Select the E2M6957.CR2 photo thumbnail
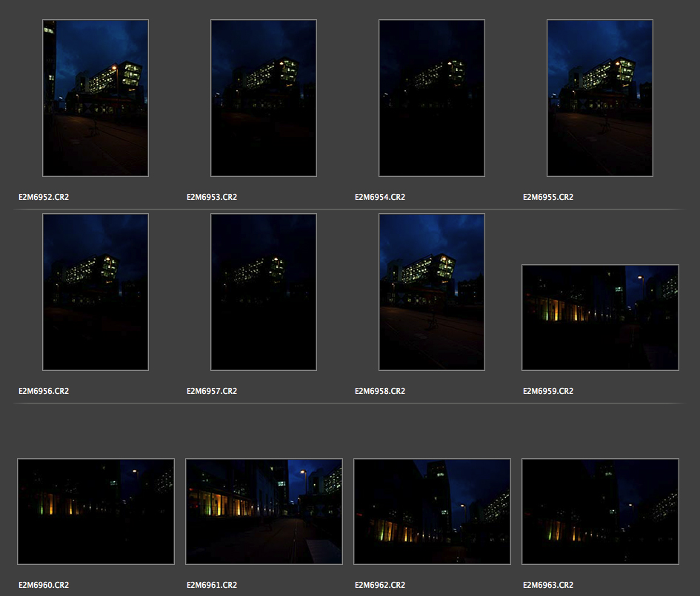700x596 pixels. point(264,292)
